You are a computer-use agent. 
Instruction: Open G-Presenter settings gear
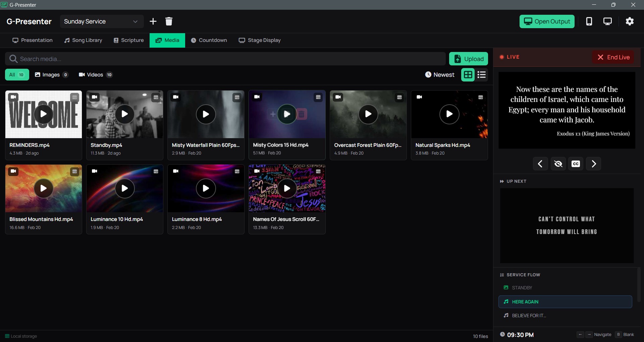(630, 21)
